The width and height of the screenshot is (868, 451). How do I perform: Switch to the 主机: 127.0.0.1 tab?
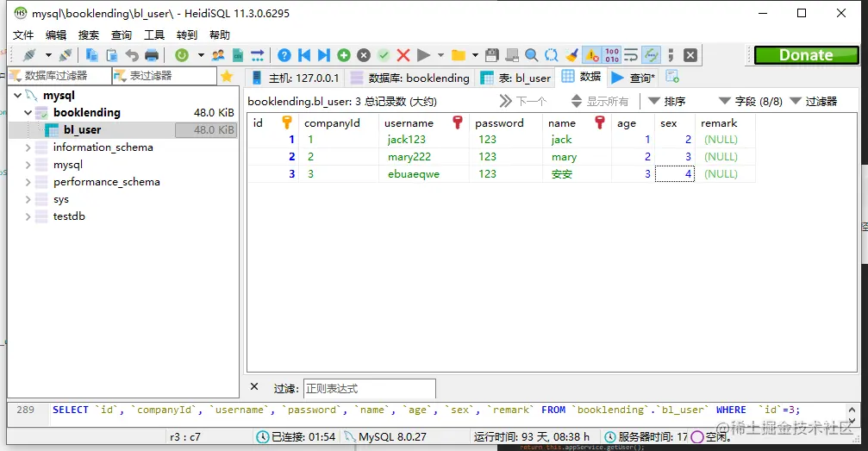click(x=295, y=78)
